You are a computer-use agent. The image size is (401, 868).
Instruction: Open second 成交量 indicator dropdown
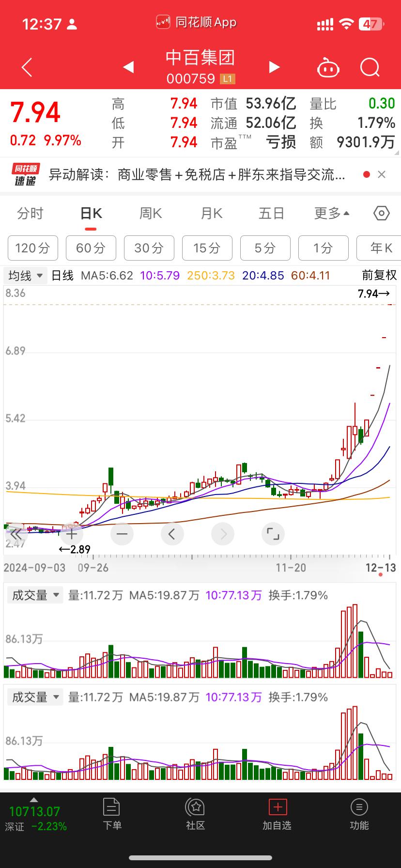34,697
